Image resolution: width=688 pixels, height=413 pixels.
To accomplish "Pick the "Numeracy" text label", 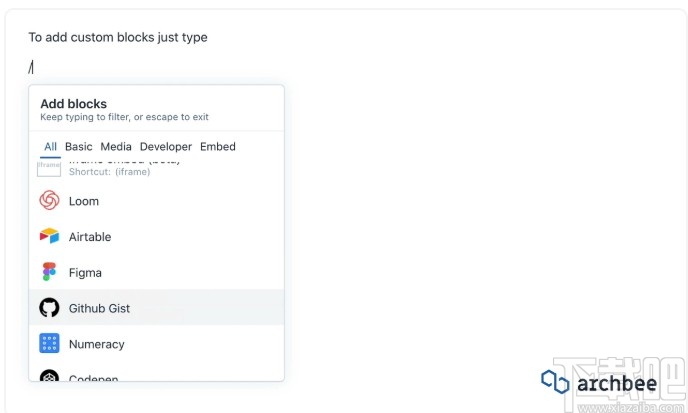I will tap(97, 344).
